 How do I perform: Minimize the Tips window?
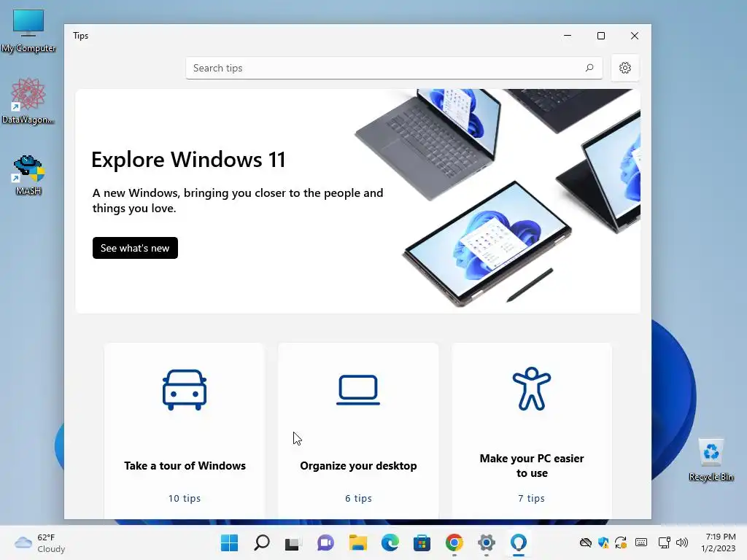point(568,36)
